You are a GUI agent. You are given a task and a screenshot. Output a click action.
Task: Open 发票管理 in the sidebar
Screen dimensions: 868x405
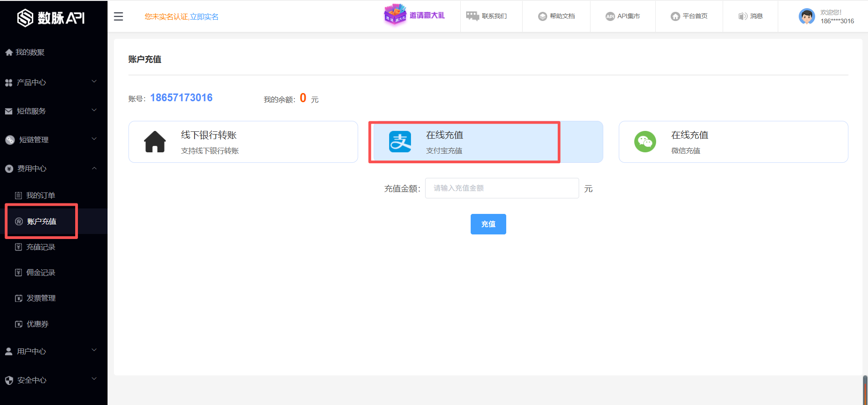41,298
